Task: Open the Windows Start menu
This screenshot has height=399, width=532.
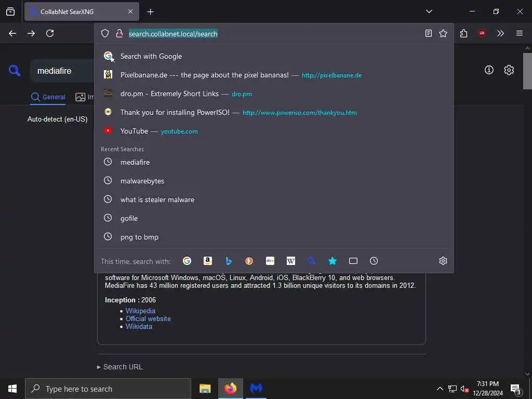Action: pyautogui.click(x=12, y=389)
